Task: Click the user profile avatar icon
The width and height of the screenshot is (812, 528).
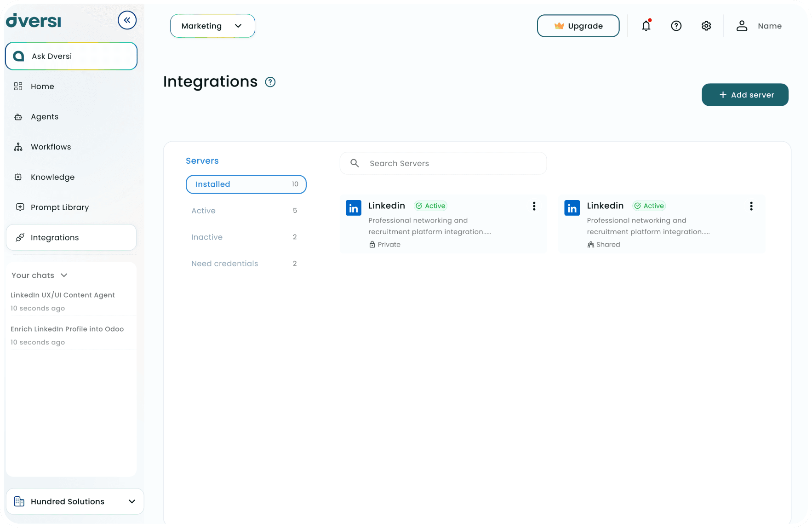Action: point(742,26)
